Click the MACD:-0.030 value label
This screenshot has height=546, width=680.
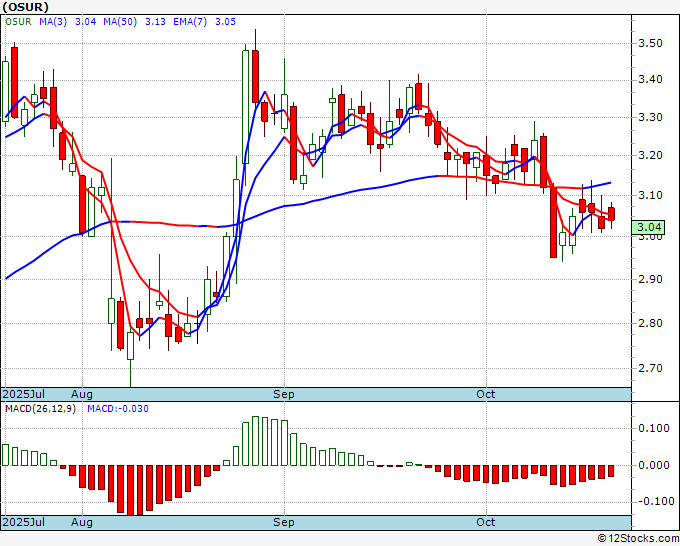click(x=118, y=409)
